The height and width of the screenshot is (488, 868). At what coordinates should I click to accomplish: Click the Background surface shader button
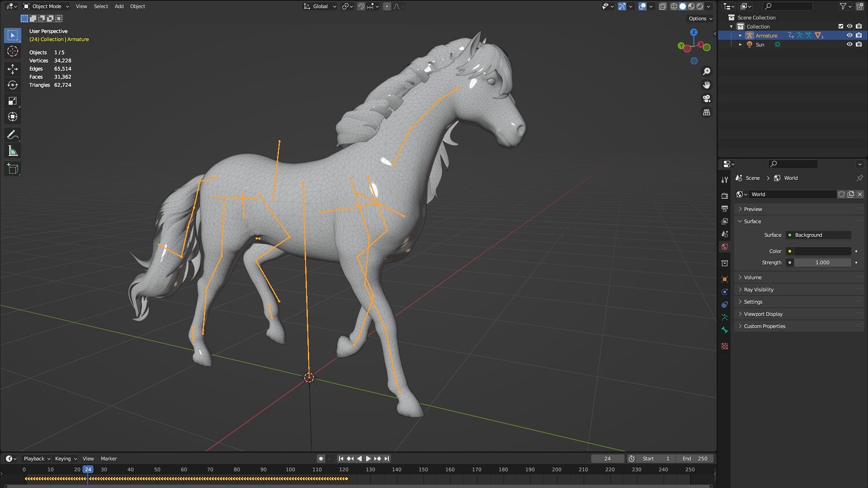(x=818, y=235)
